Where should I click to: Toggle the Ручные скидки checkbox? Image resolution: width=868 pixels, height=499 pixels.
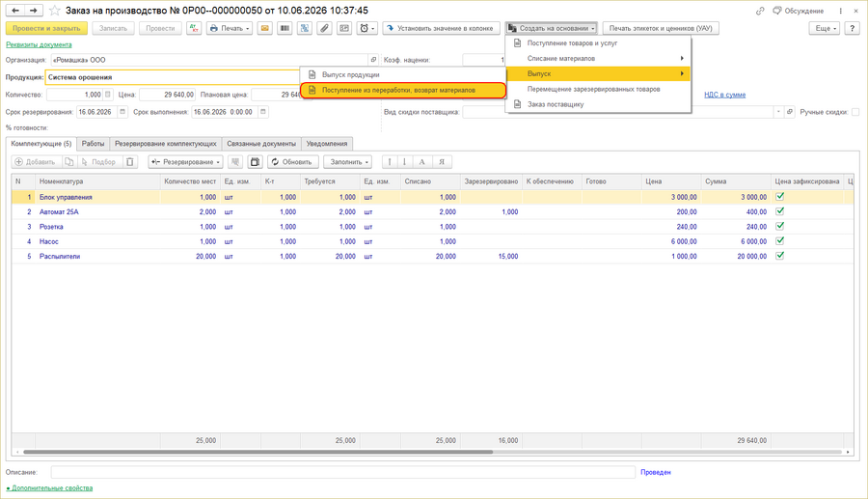click(855, 112)
